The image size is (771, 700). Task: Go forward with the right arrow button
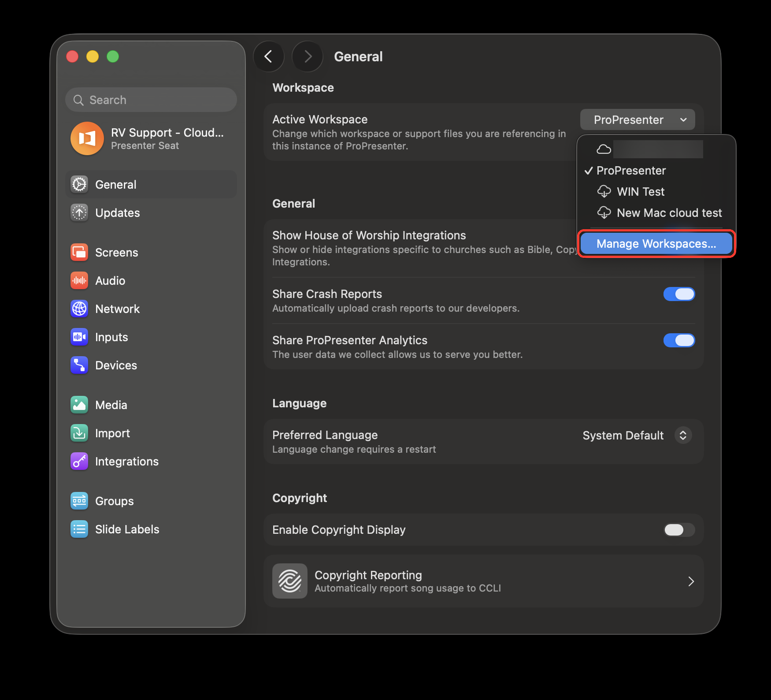tap(308, 56)
